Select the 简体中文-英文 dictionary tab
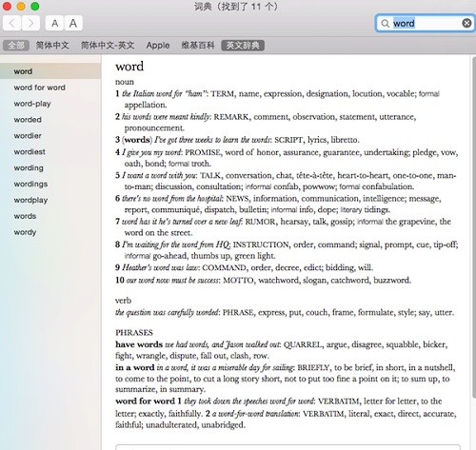476x450 pixels. coord(108,46)
